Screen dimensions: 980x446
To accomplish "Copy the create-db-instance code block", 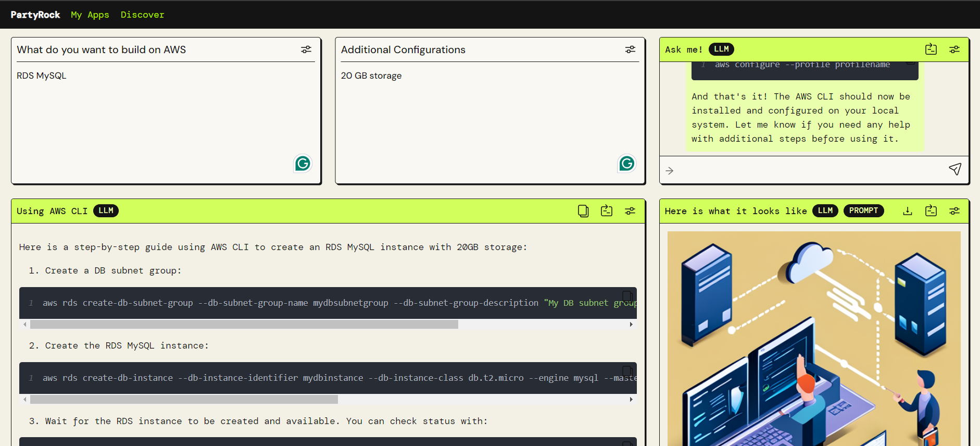I will click(627, 371).
